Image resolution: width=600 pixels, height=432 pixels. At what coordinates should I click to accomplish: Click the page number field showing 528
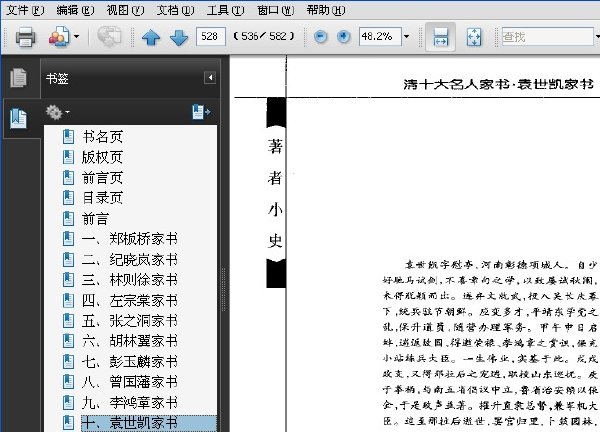[x=210, y=37]
